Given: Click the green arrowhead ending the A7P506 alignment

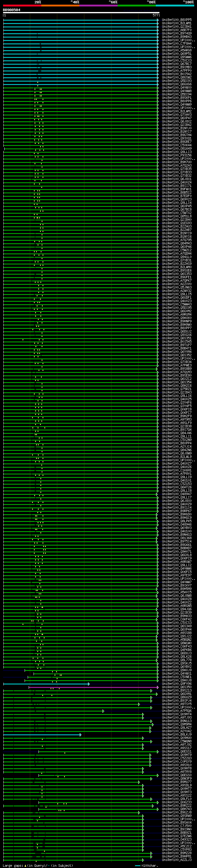Looking at the screenshot, I should (103, 711).
